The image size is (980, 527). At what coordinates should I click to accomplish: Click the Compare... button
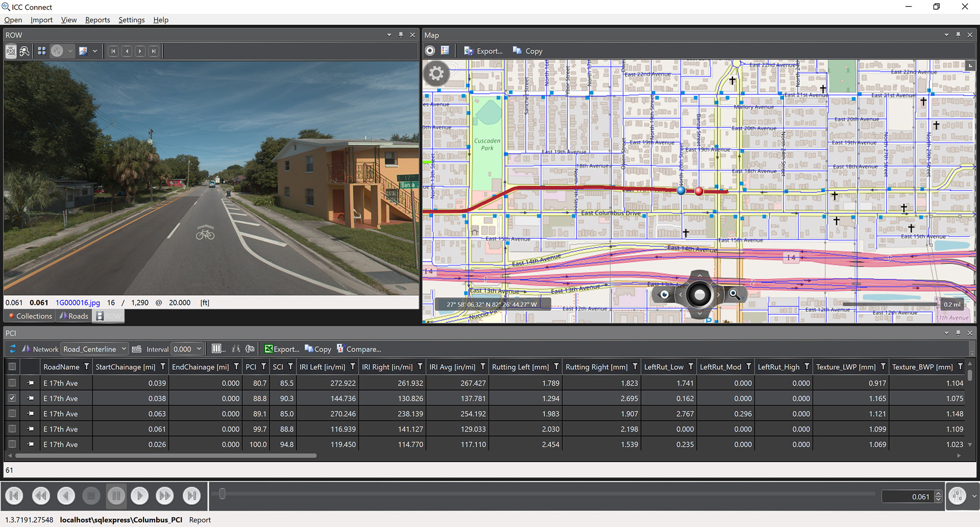pyautogui.click(x=359, y=349)
